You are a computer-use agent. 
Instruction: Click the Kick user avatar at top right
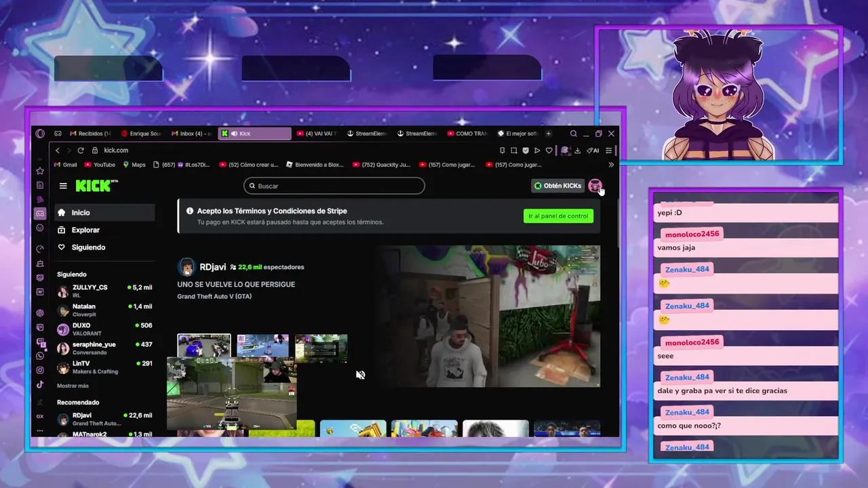pos(595,186)
